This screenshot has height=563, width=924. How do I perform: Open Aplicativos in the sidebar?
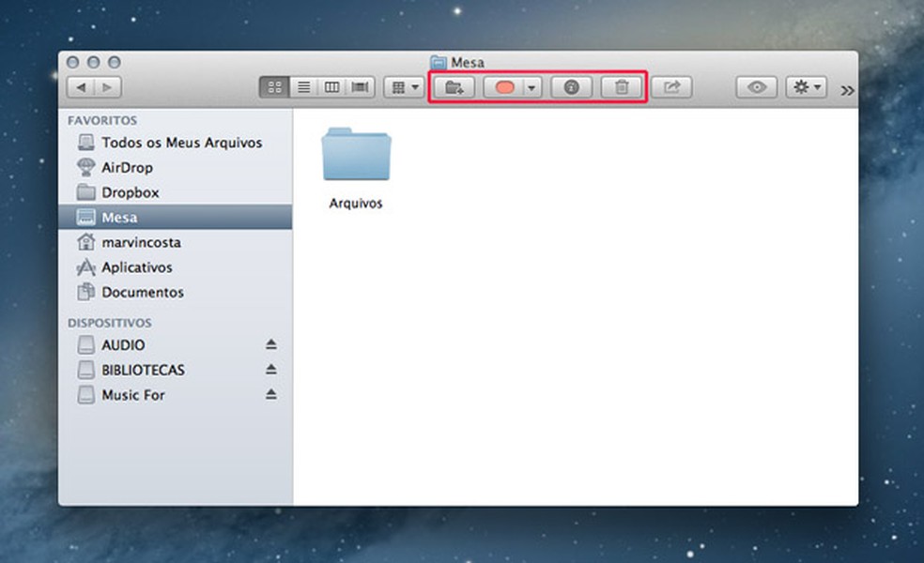click(175, 267)
